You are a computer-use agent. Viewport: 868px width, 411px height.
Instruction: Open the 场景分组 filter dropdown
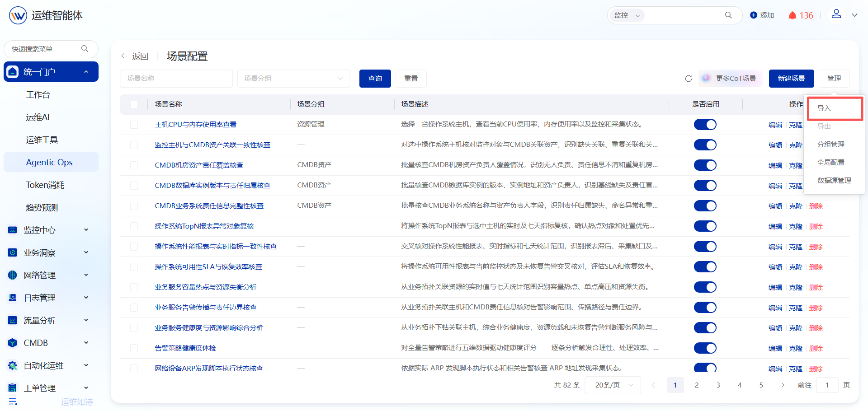(293, 79)
